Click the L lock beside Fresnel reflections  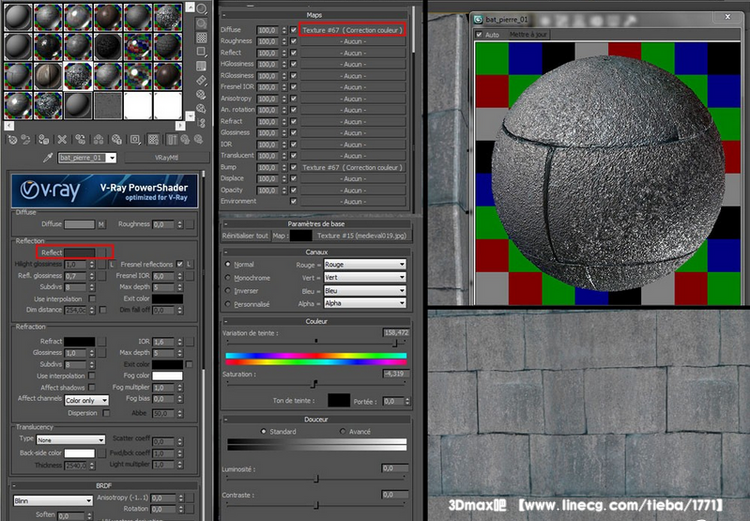189,264
